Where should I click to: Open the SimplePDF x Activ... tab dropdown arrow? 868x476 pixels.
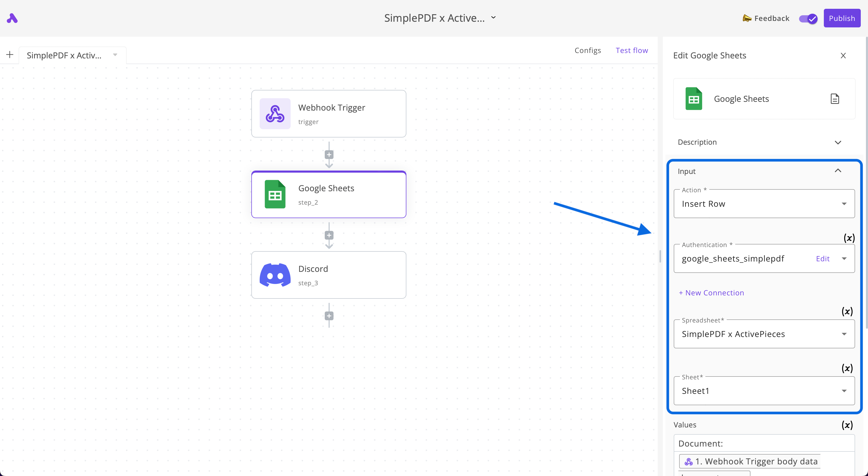point(115,55)
